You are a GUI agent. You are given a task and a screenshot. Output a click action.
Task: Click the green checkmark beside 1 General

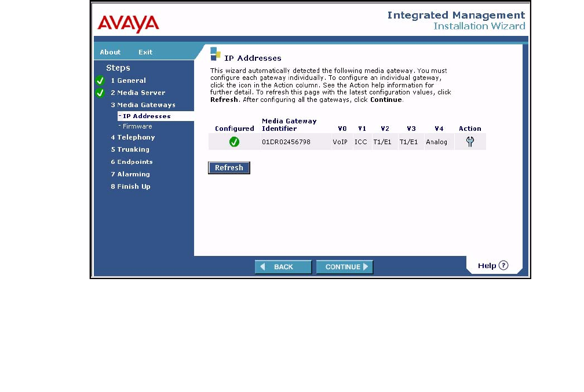click(100, 80)
